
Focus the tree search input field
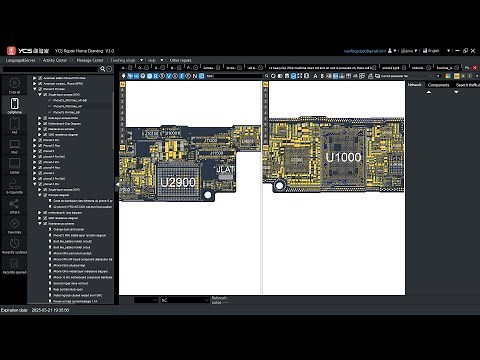(x=51, y=69)
